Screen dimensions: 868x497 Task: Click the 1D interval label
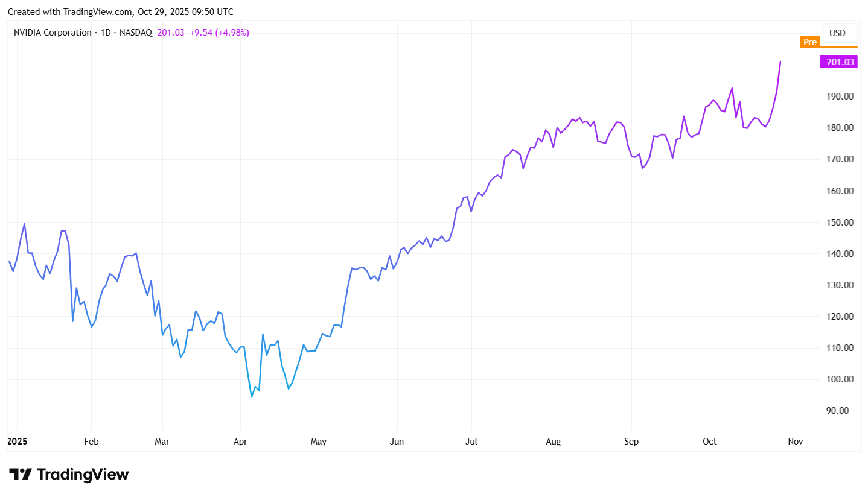pos(105,33)
